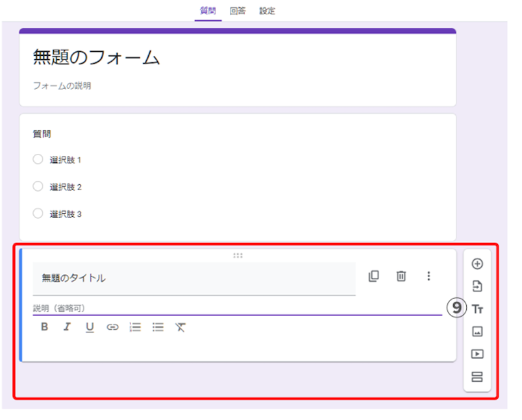522x420 pixels.
Task: Select the 選択肢 2 radio button
Action: point(38,186)
